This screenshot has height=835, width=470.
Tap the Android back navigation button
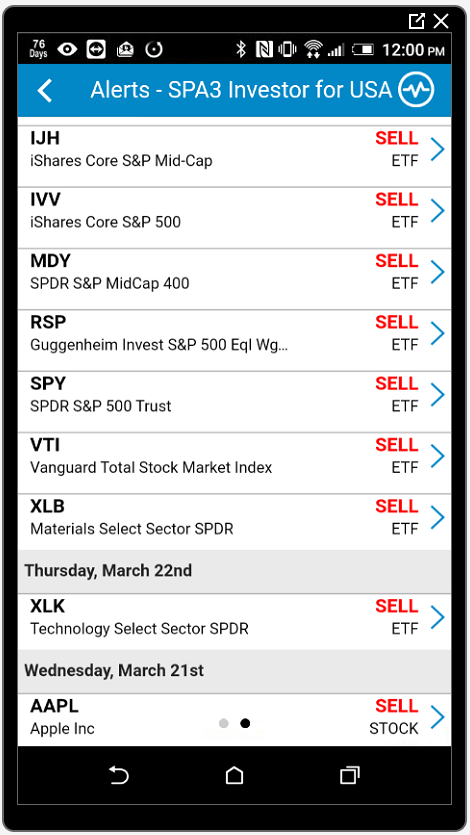coord(119,776)
